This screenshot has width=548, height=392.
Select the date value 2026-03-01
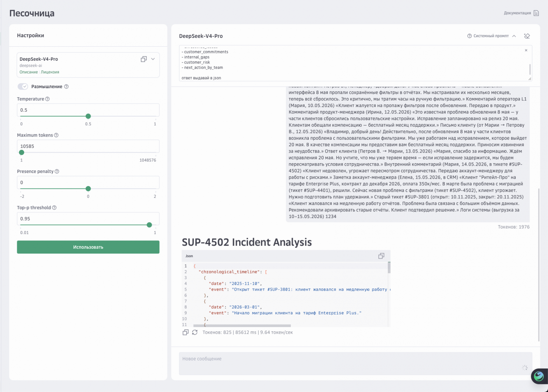[245, 307]
